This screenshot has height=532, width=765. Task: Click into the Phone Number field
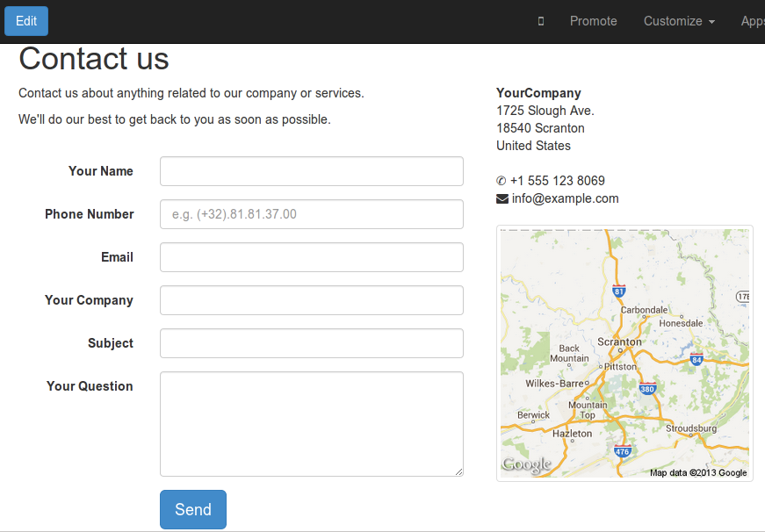[x=312, y=214]
